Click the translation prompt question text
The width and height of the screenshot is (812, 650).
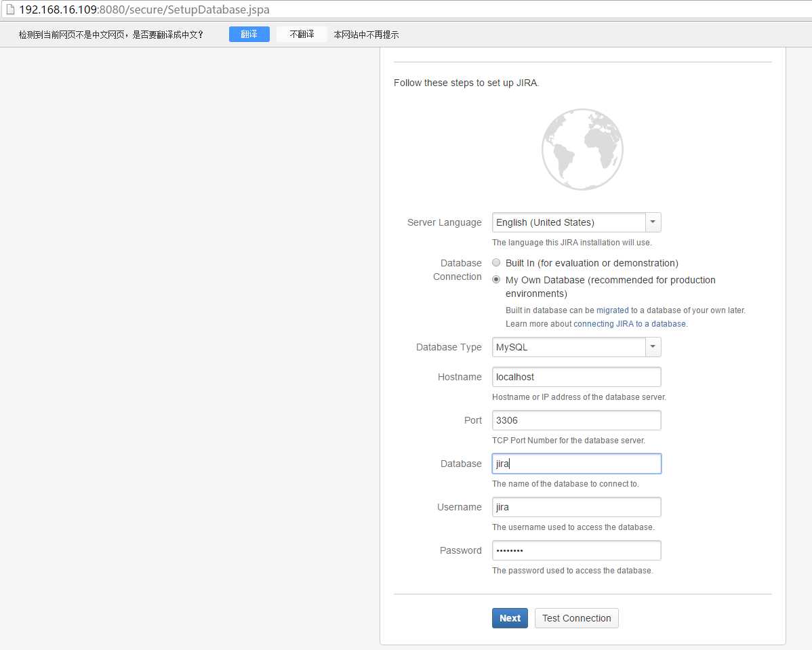coord(111,35)
